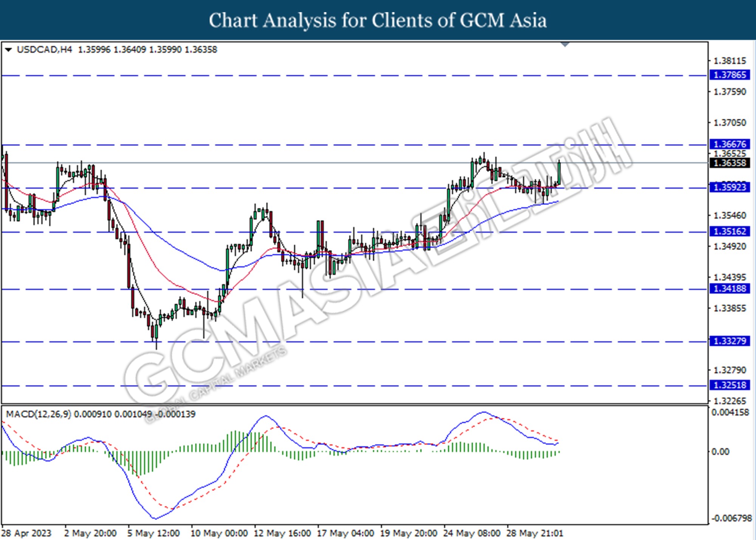Click the 1.37050 price axis value
This screenshot has width=756, height=540.
click(x=730, y=123)
